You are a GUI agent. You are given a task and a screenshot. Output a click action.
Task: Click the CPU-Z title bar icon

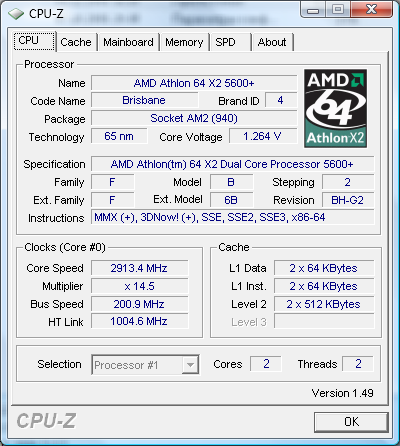[x=16, y=14]
